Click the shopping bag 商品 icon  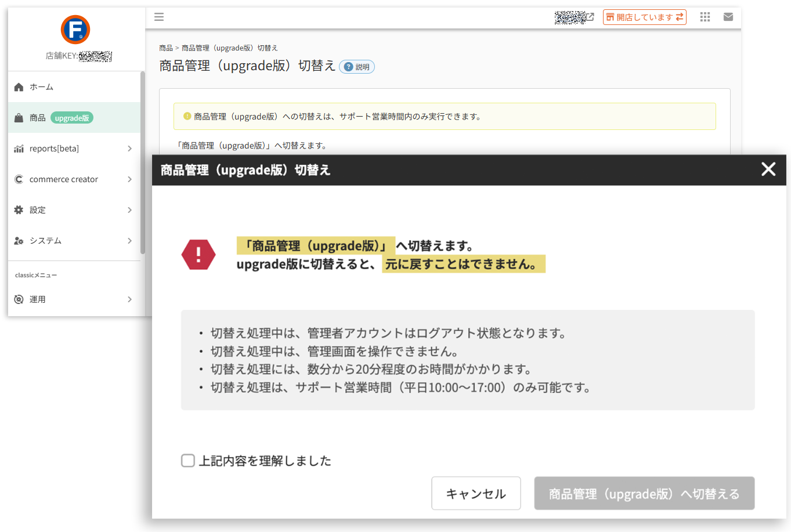[x=19, y=118]
